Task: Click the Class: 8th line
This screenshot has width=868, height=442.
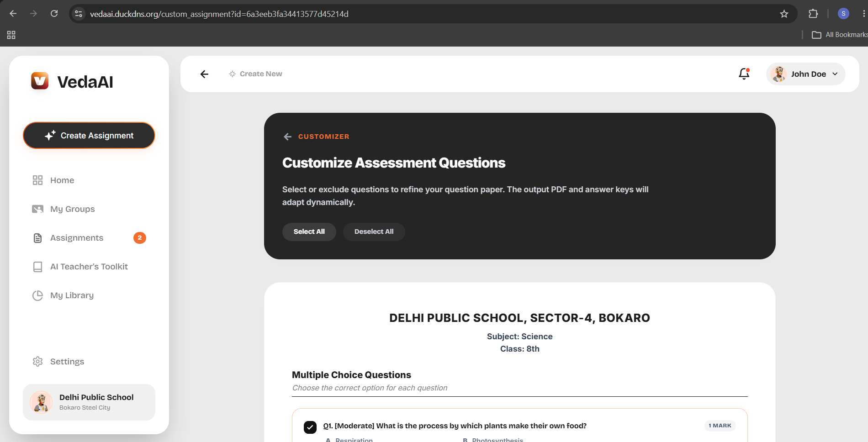Action: pos(520,349)
